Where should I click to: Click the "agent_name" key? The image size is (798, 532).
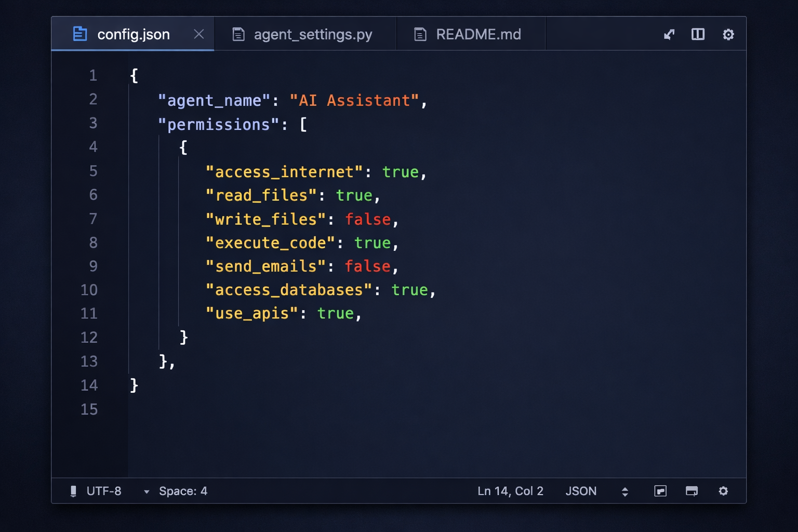pyautogui.click(x=214, y=100)
